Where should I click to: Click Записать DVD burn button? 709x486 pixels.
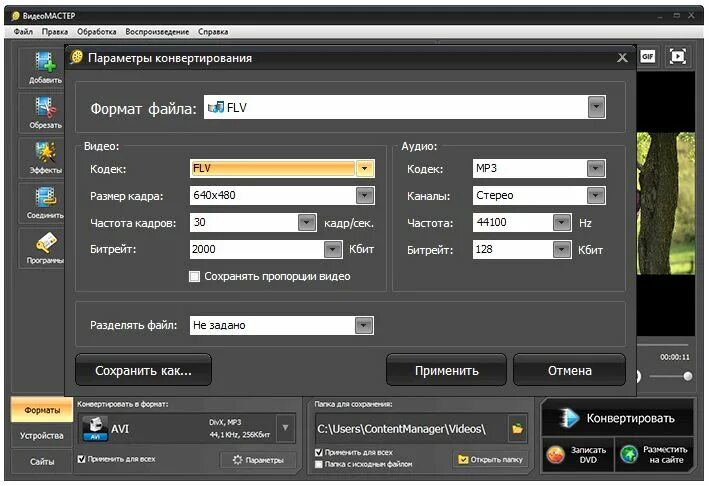point(577,455)
